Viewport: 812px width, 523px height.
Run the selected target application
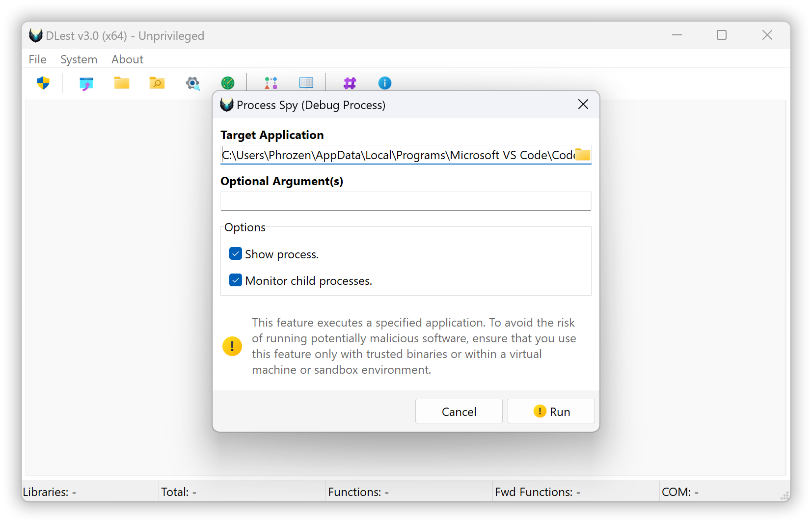(551, 411)
